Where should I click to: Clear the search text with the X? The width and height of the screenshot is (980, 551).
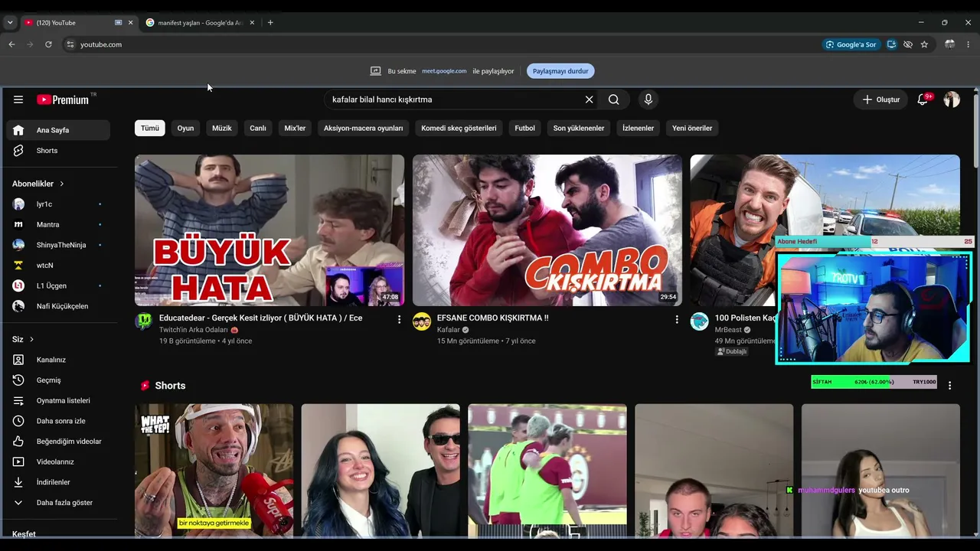(x=589, y=99)
